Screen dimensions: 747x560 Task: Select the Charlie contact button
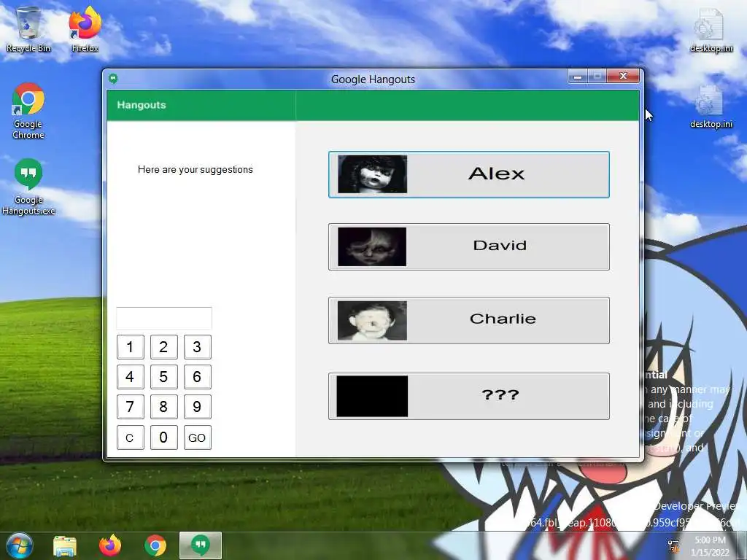[x=469, y=321]
